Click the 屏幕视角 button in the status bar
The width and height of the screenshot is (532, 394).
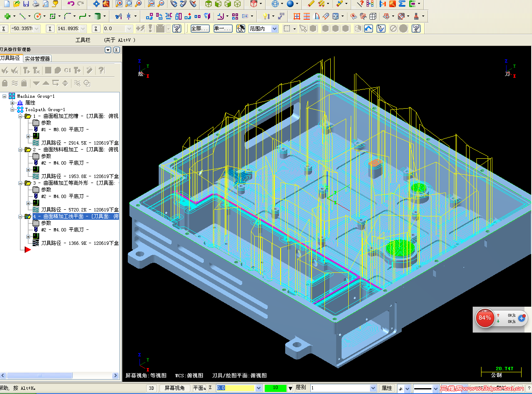(175, 388)
